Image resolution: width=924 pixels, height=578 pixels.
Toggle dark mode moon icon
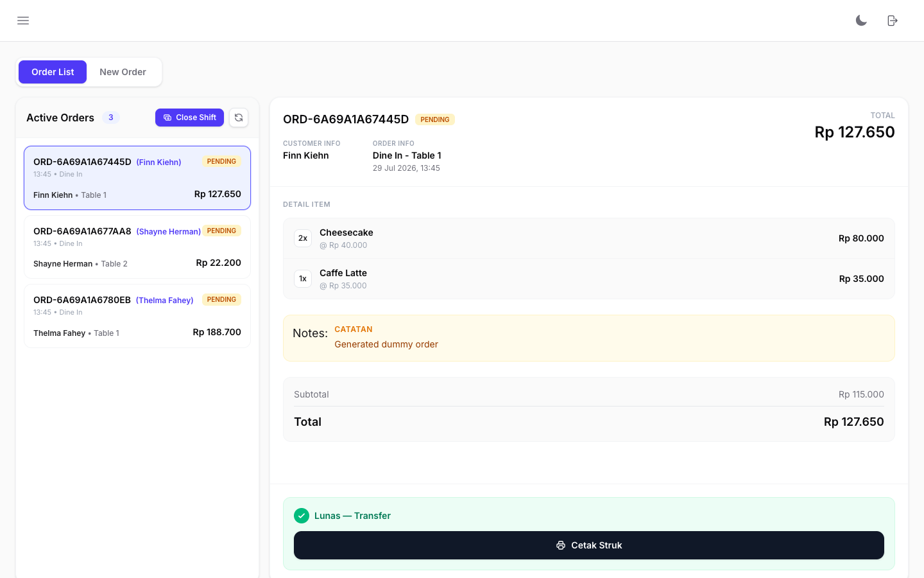click(861, 21)
